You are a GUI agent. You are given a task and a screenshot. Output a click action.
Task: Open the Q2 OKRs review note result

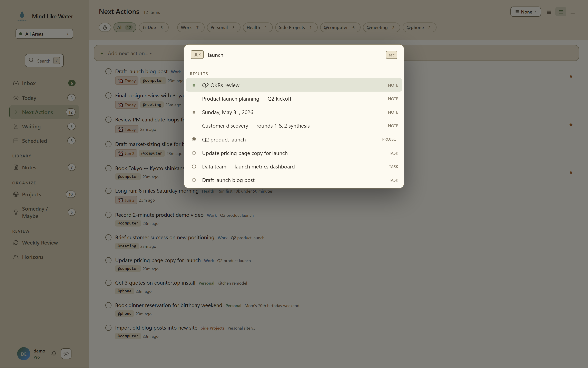(x=294, y=85)
